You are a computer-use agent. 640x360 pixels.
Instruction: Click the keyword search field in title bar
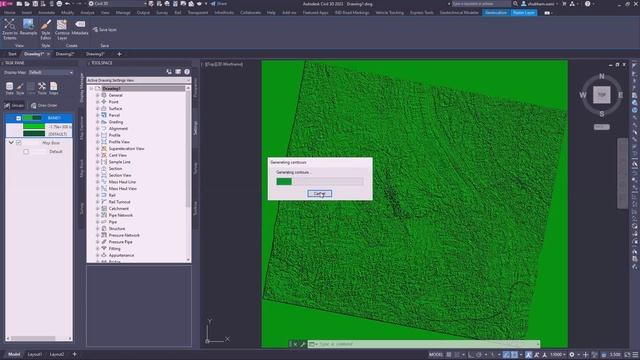[x=481, y=4]
